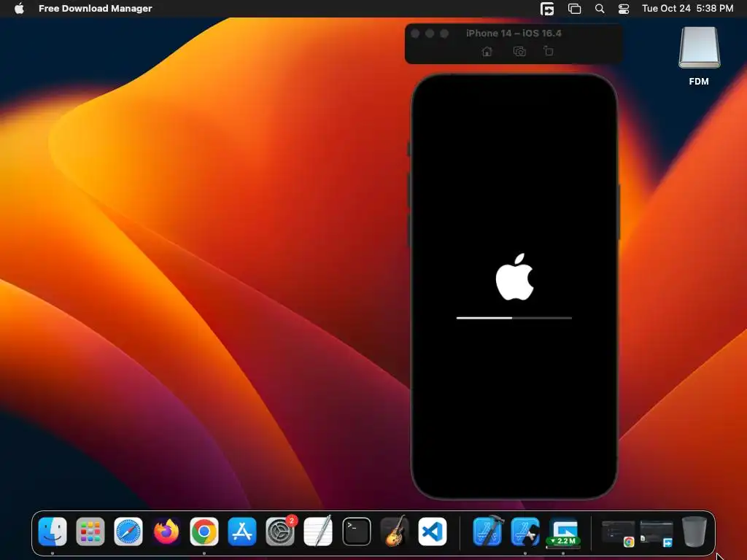This screenshot has width=747, height=560.
Task: Click the boot progress bar on iPhone screen
Action: point(514,318)
